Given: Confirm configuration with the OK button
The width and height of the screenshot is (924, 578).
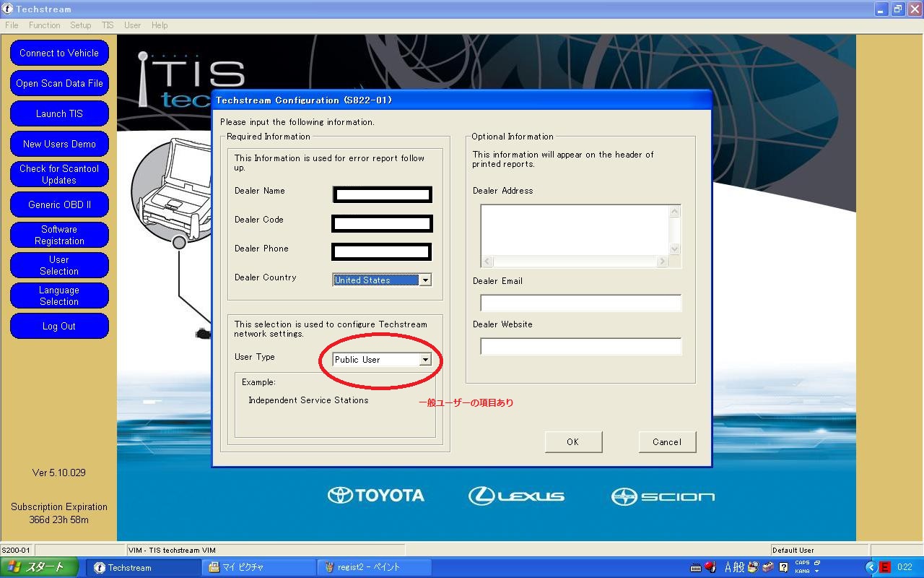Looking at the screenshot, I should 573,442.
